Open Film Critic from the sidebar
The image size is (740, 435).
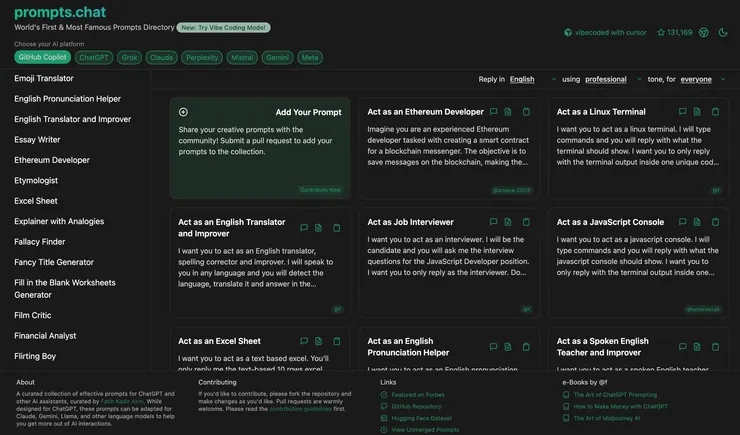(33, 315)
